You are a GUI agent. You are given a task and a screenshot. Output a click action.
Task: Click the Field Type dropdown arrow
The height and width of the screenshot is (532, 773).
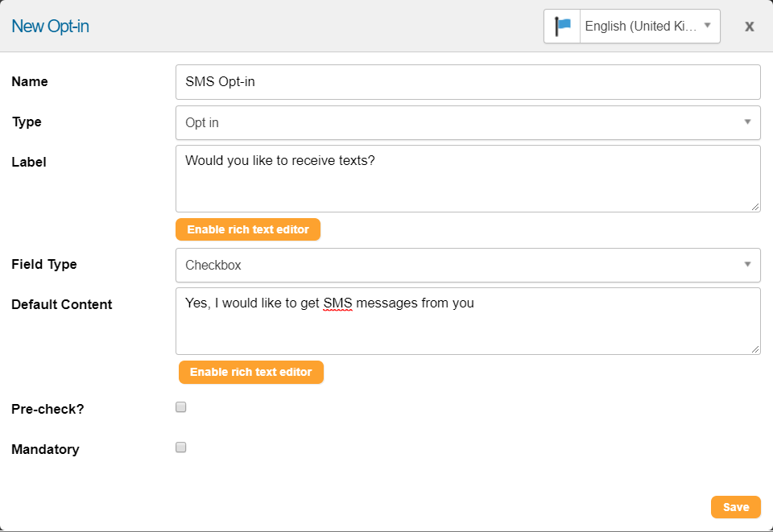click(747, 265)
